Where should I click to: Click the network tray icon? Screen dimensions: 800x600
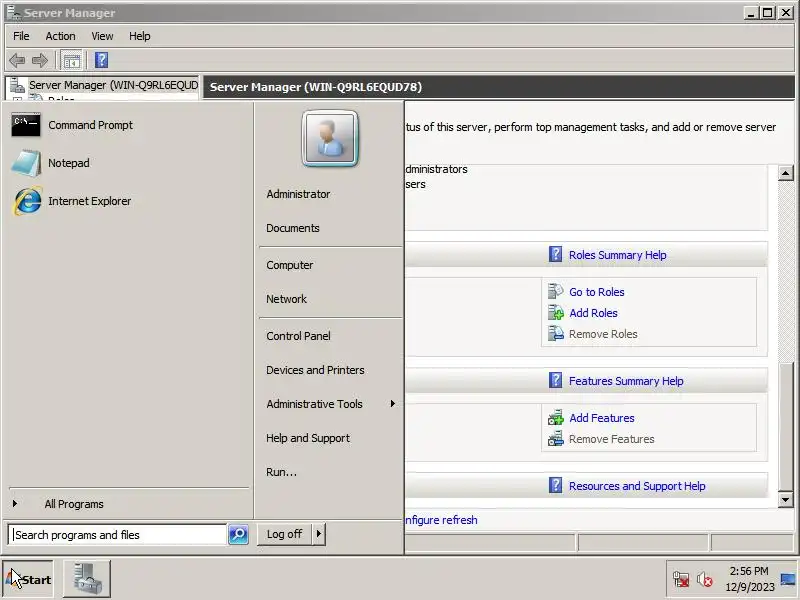coord(681,580)
